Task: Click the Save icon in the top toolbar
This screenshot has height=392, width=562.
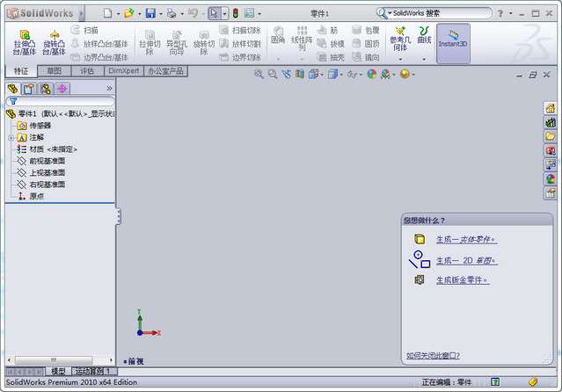Action: pos(150,13)
